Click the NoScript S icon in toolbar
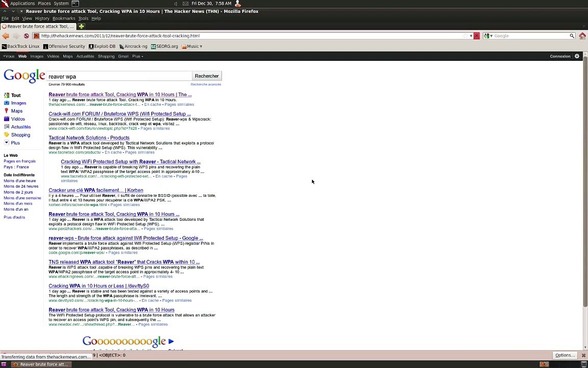Image resolution: width=588 pixels, height=368 pixels. tap(26, 36)
